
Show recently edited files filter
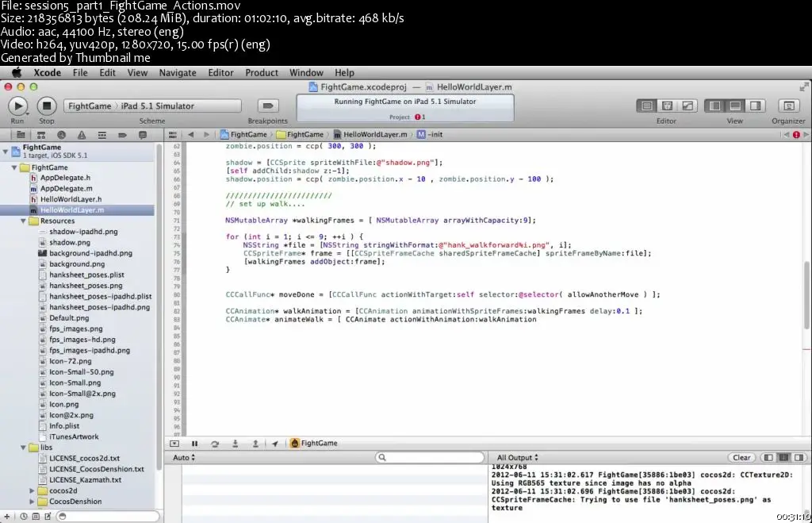[x=23, y=517]
